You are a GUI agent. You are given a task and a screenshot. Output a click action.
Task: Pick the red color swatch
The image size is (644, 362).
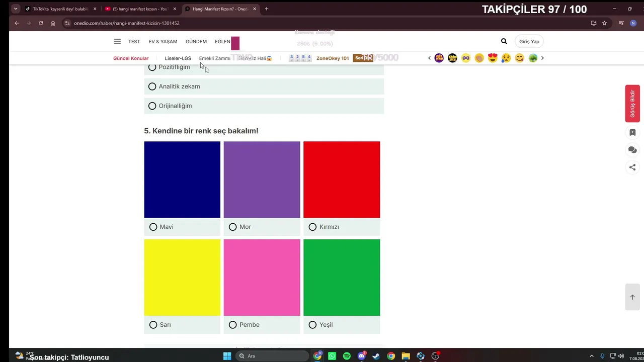tap(342, 179)
